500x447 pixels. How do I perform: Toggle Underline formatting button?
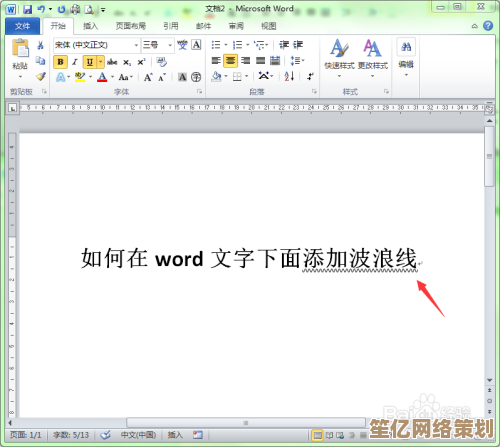click(x=89, y=62)
